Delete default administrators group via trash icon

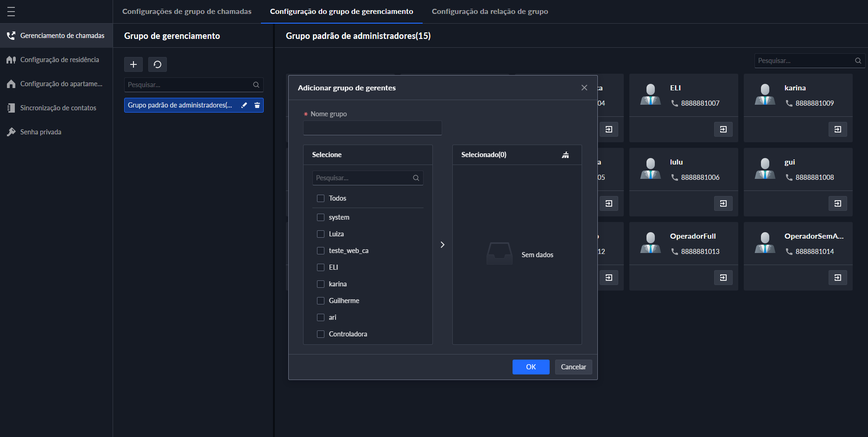[x=257, y=105]
